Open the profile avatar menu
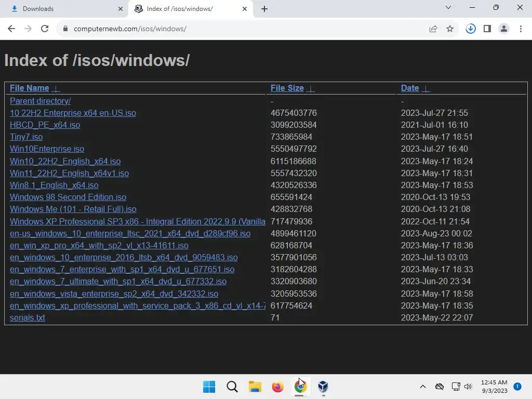The width and height of the screenshot is (532, 399). (504, 29)
